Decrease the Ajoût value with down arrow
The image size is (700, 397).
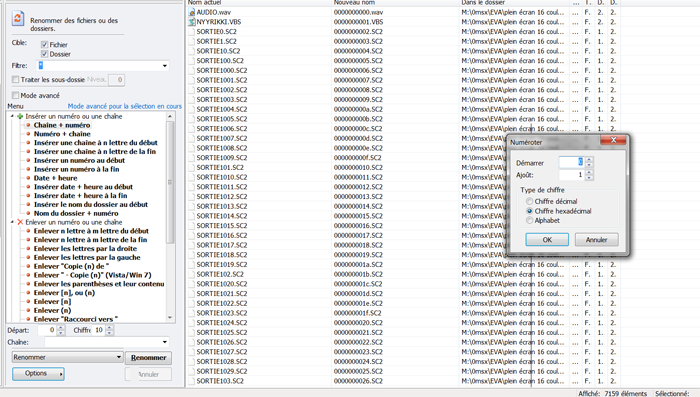pyautogui.click(x=589, y=178)
